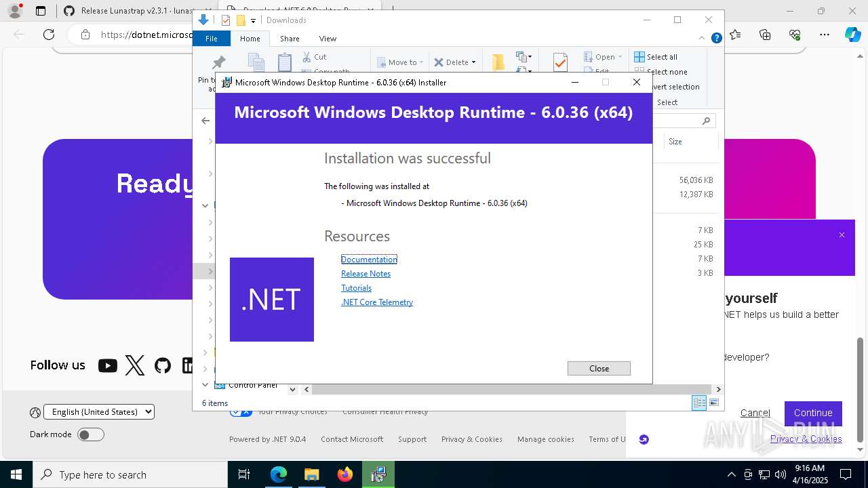The image size is (868, 488).
Task: Open the Release Notes link
Action: [x=366, y=273]
